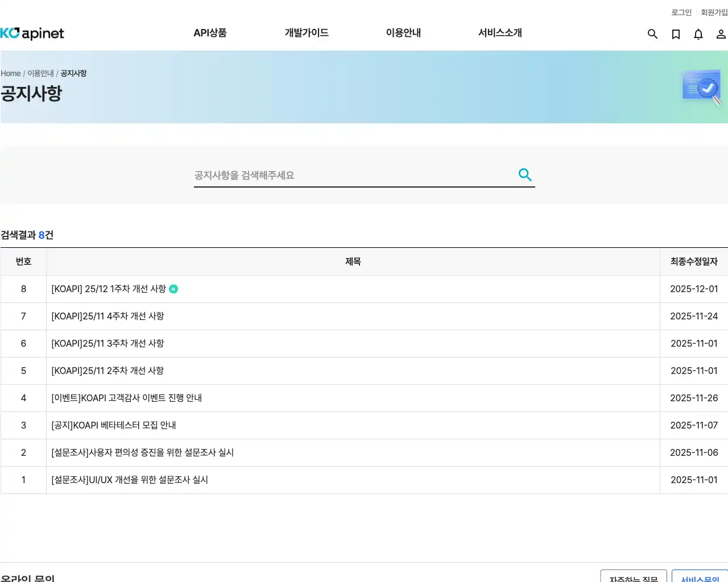This screenshot has height=582, width=728.
Task: Click the magnifier icon in the notice search bar
Action: (524, 174)
